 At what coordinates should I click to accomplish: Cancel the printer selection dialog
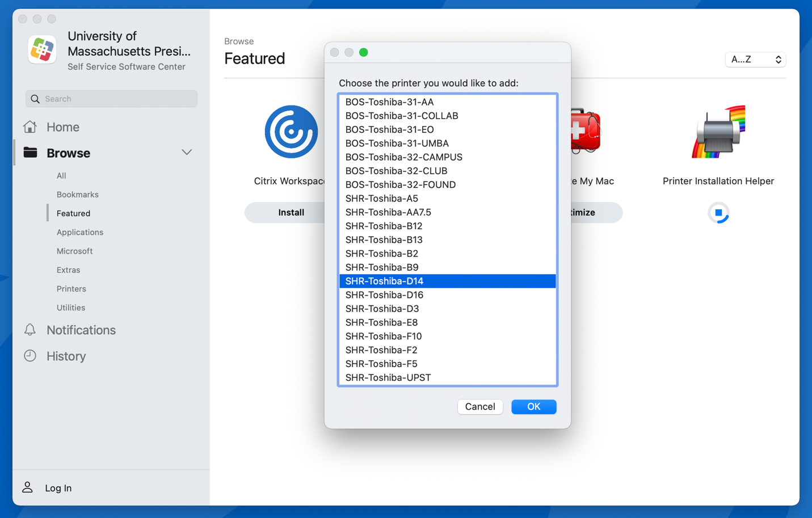tap(479, 406)
